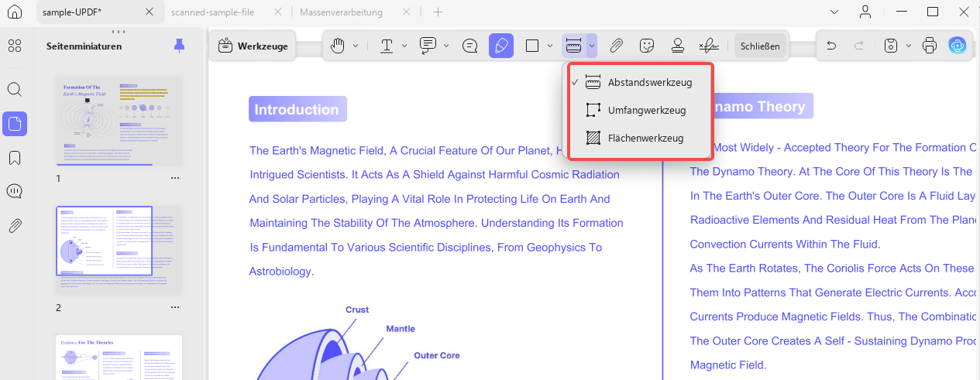Click the Mantle diagram label

coord(401,329)
